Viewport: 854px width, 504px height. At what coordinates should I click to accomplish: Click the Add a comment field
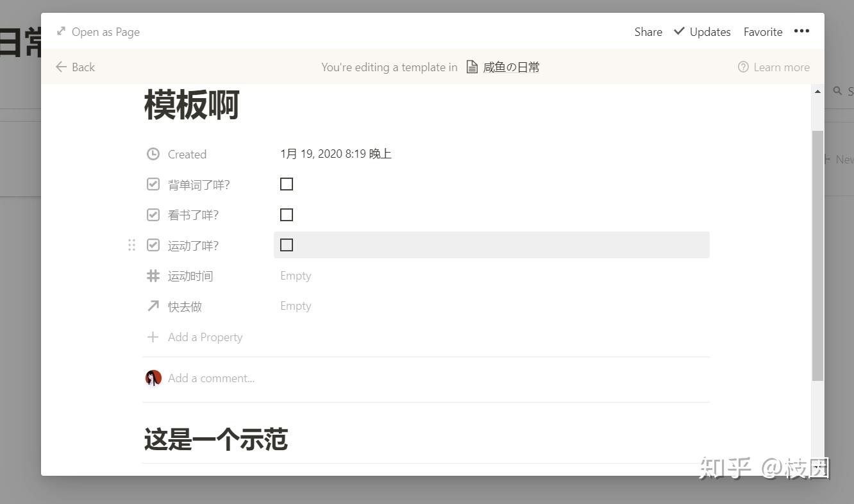point(211,378)
